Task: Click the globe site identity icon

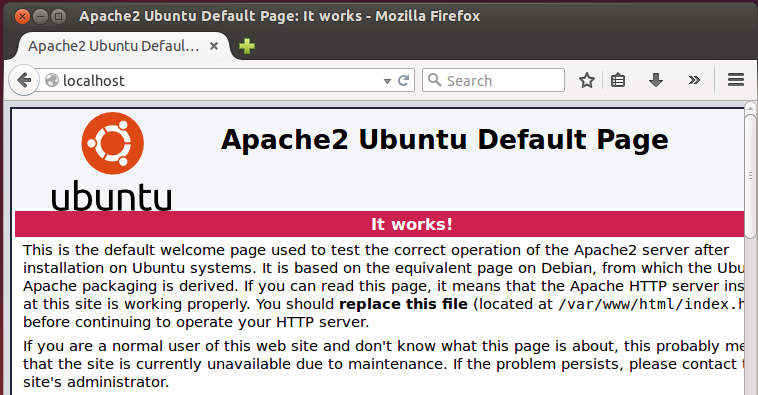Action: 52,80
